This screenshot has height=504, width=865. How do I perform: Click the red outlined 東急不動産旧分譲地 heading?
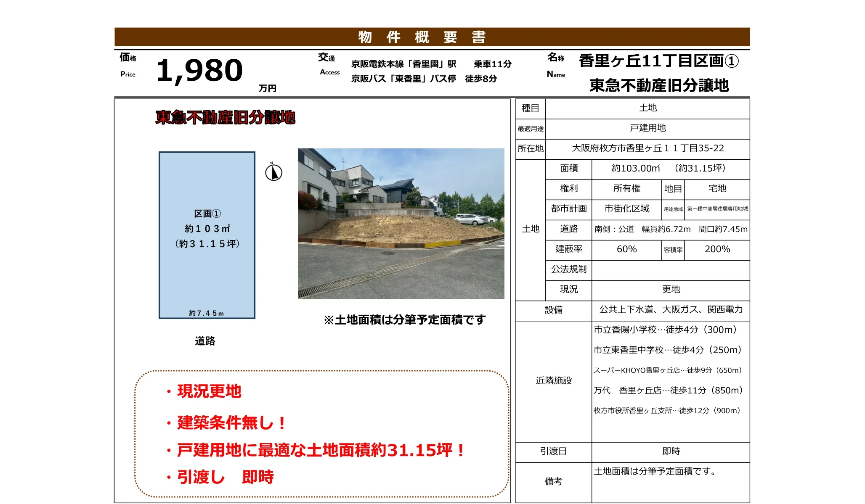tap(225, 117)
